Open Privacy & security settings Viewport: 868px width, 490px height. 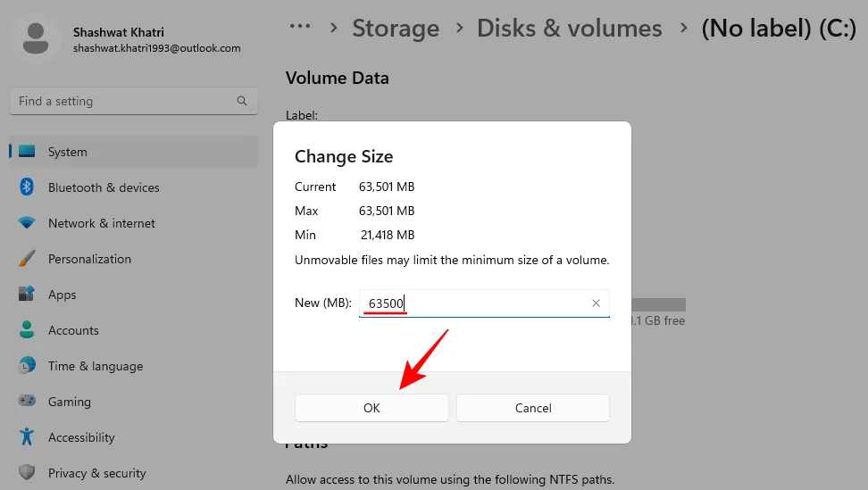pos(134,473)
